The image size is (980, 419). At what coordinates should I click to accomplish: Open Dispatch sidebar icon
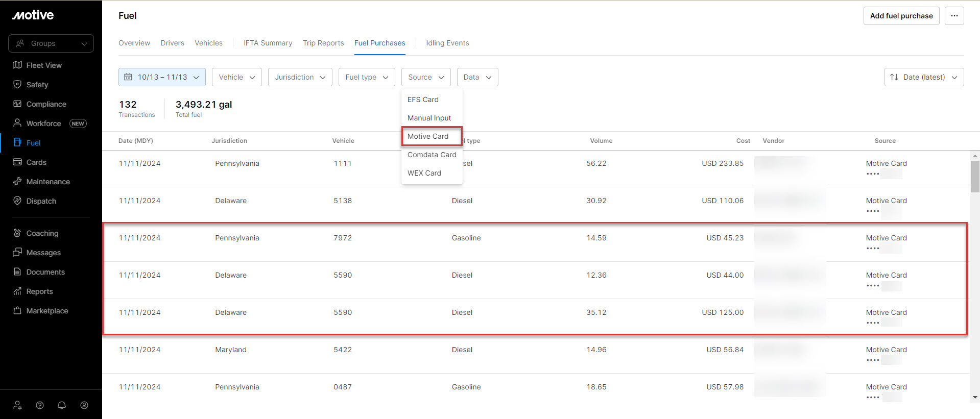pyautogui.click(x=17, y=201)
